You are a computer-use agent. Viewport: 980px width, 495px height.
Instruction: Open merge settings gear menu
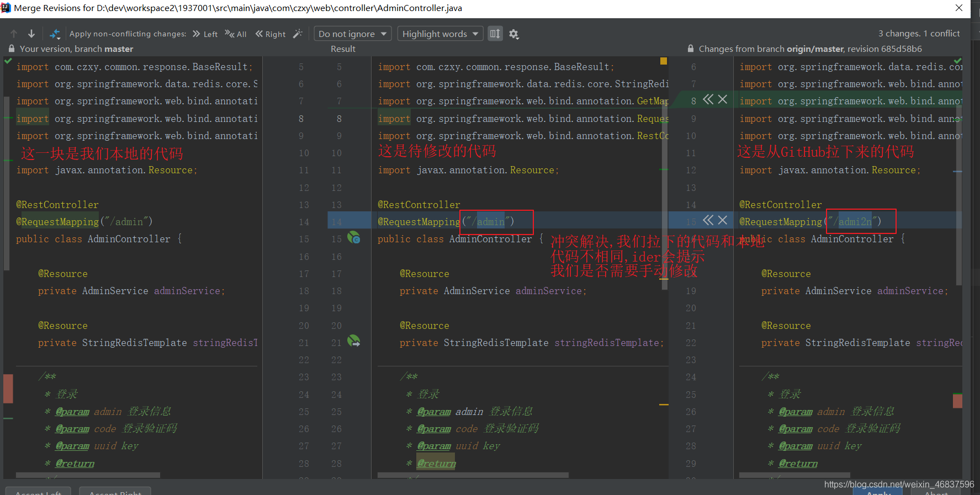coord(514,34)
